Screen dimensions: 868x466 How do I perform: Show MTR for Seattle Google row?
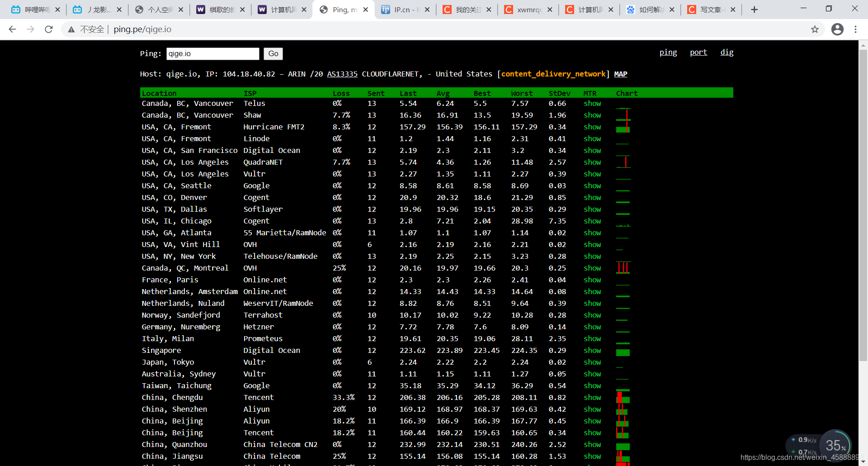click(x=592, y=186)
